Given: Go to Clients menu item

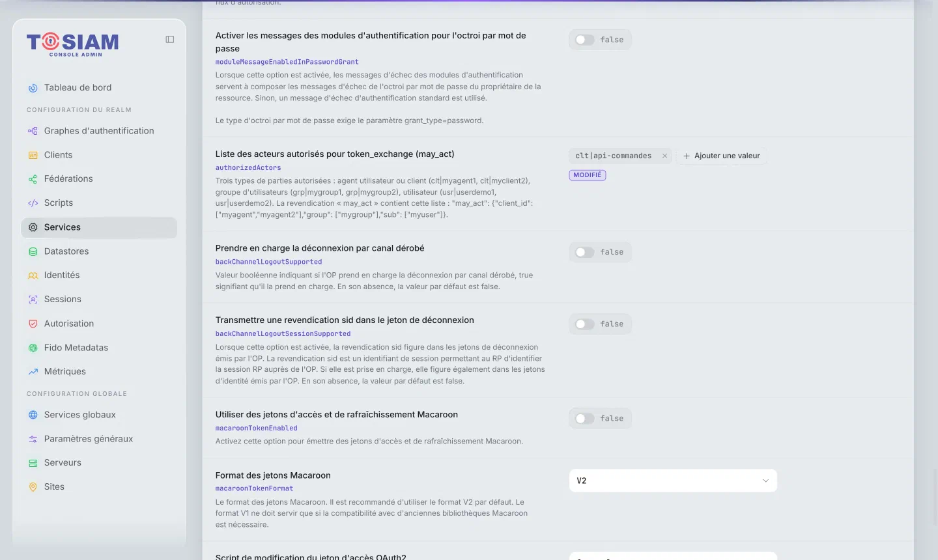Looking at the screenshot, I should 99,155.
